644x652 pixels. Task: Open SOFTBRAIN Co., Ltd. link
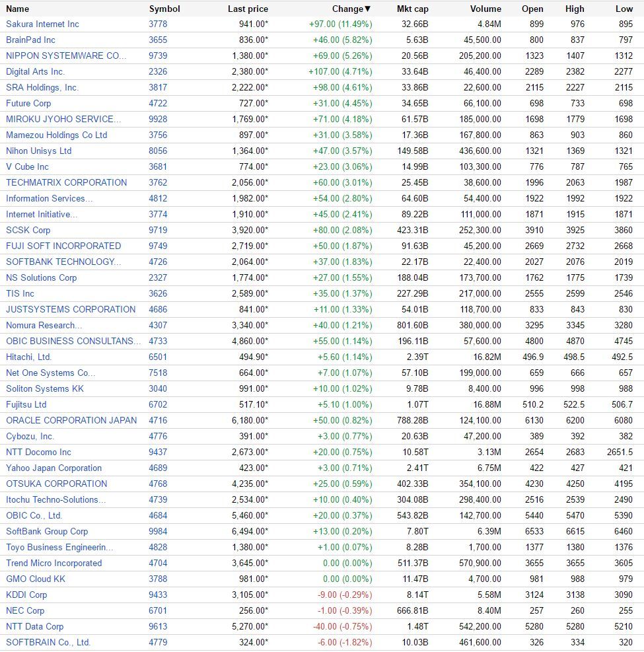(x=48, y=642)
